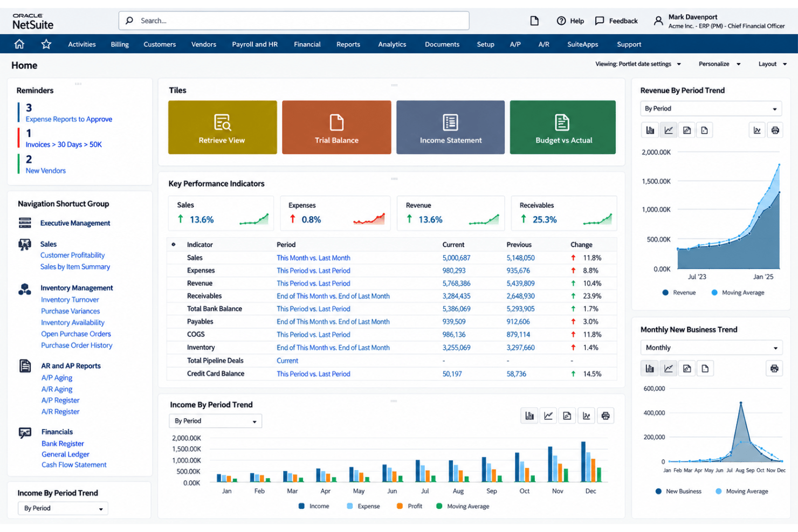Open the Personalize dropdown

coord(720,64)
